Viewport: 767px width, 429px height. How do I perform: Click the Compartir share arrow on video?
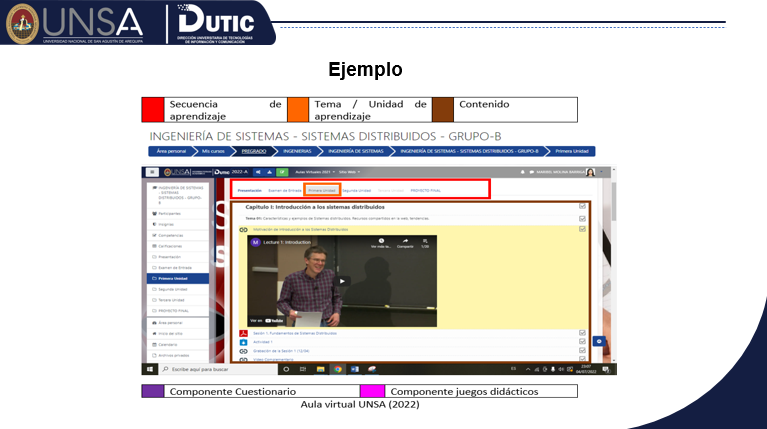point(405,241)
